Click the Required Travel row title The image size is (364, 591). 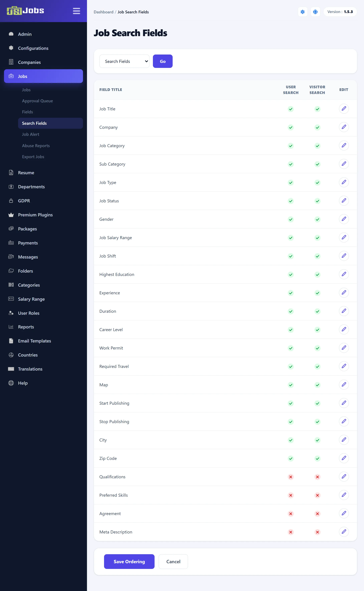114,366
